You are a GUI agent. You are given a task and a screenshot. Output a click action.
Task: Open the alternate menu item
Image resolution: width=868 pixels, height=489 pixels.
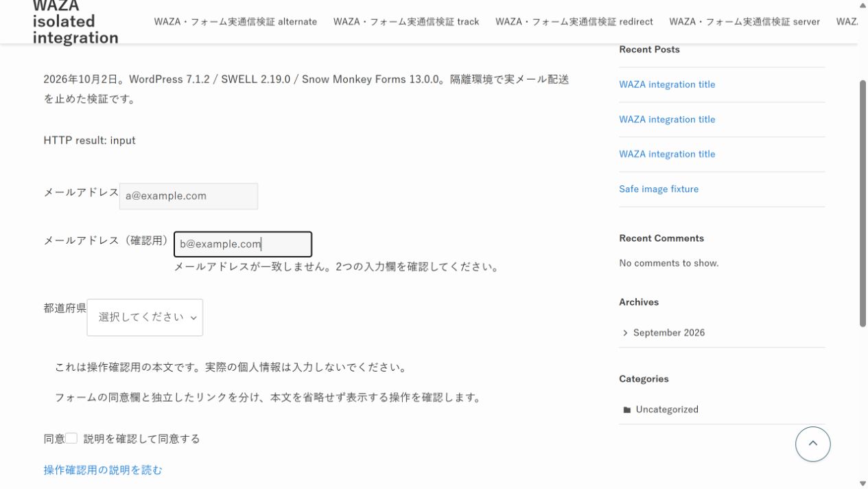pos(235,21)
